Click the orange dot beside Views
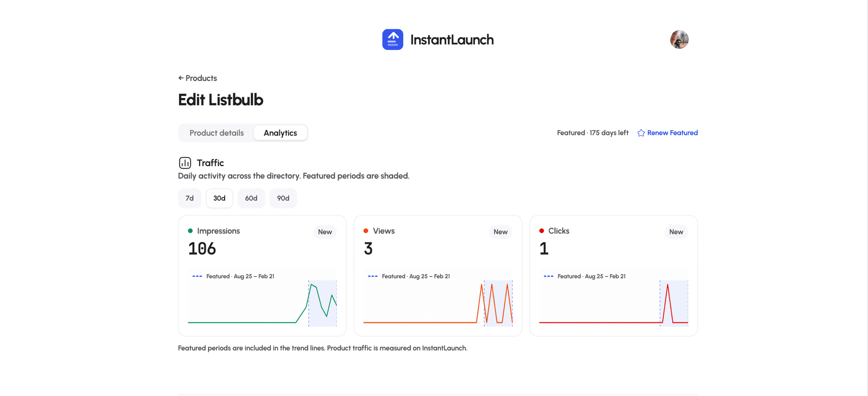The height and width of the screenshot is (396, 868). [366, 231]
